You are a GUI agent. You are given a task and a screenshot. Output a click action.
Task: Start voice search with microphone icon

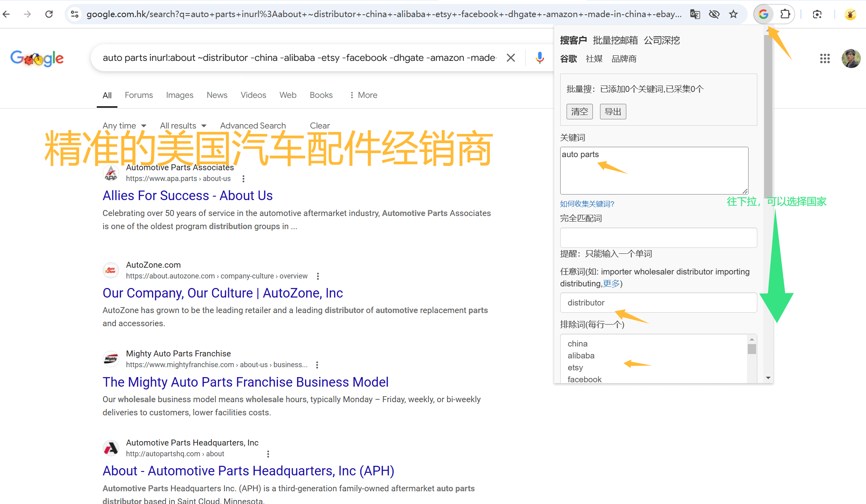(x=540, y=58)
